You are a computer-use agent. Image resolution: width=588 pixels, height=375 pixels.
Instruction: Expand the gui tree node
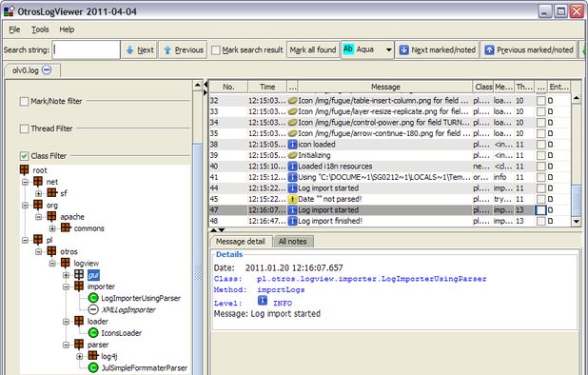[66, 275]
